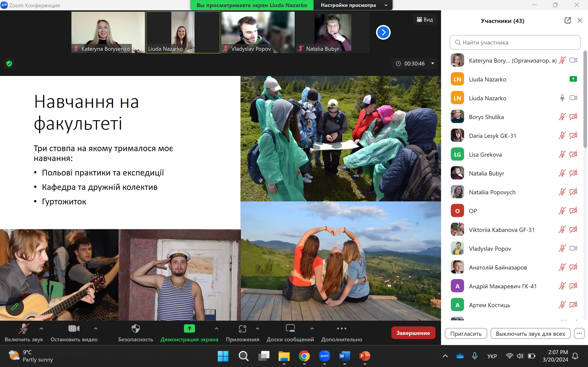Click Завершение to end the meeting

[x=413, y=333]
